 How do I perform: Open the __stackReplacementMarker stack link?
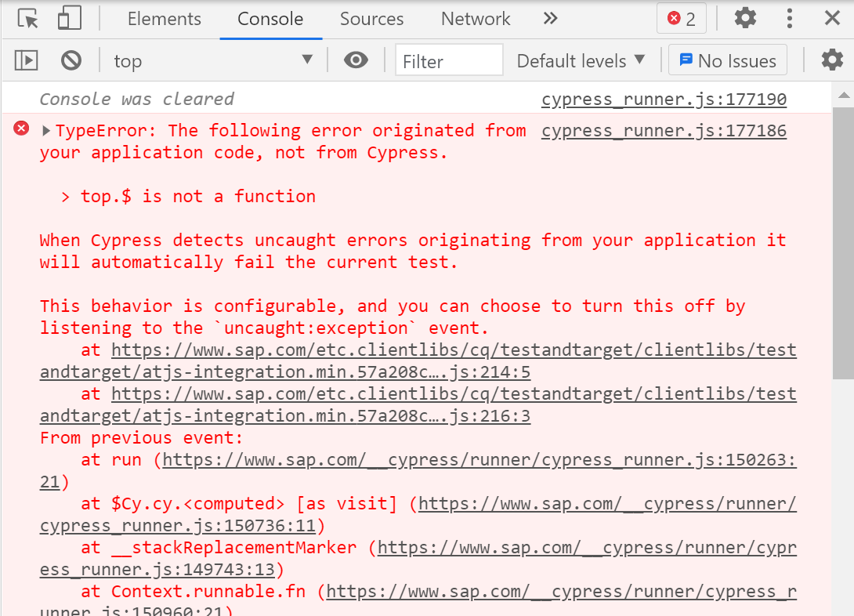(x=418, y=559)
